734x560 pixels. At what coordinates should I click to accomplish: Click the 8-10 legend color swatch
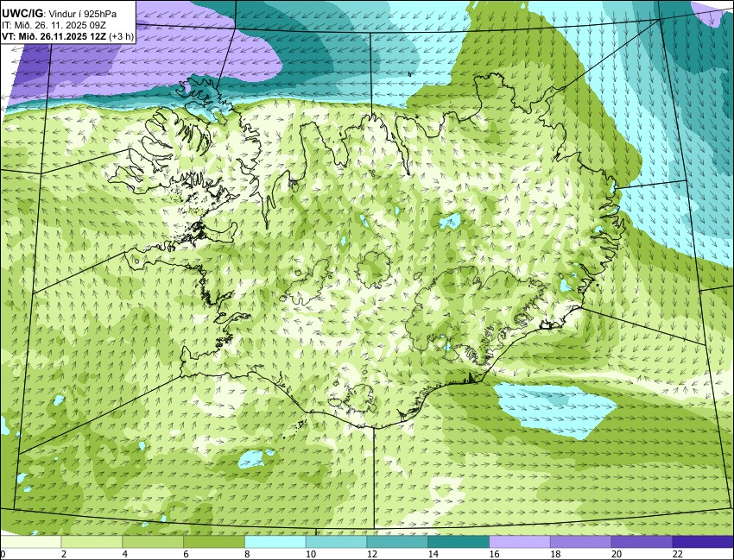[x=275, y=542]
